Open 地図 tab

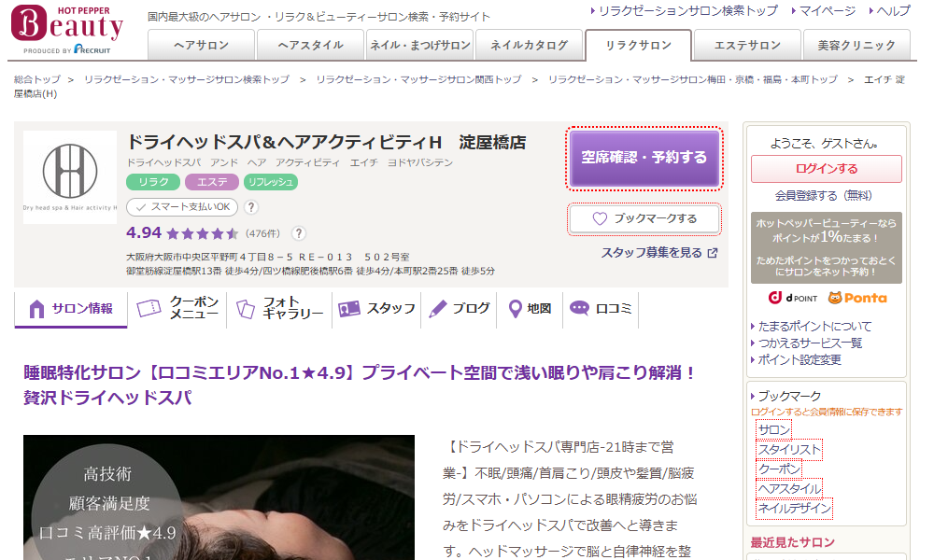click(x=531, y=308)
